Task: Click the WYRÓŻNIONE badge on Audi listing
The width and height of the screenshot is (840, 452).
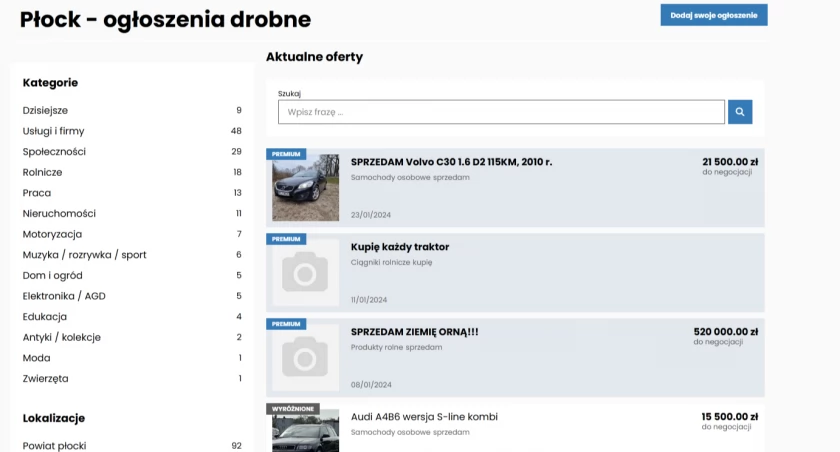Action: coord(293,409)
